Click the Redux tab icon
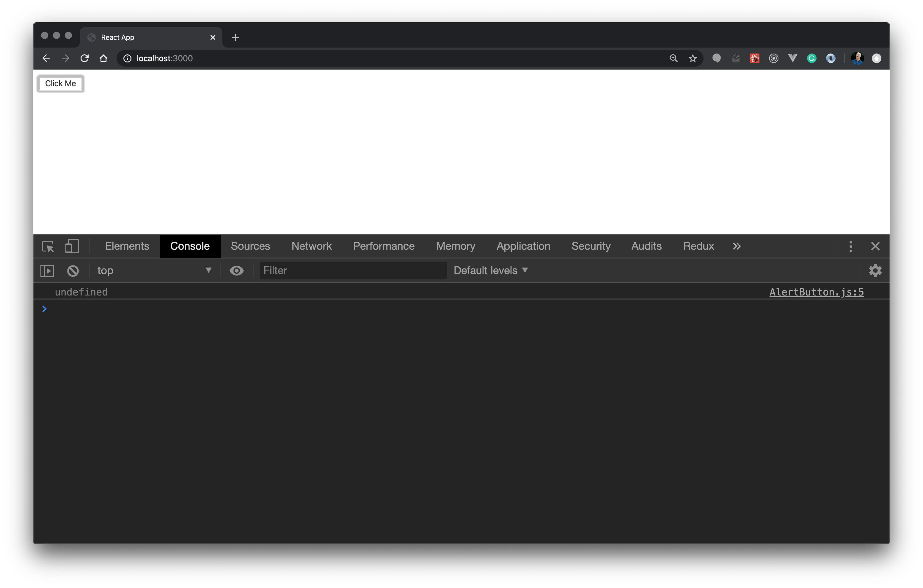The height and width of the screenshot is (588, 923). (698, 246)
